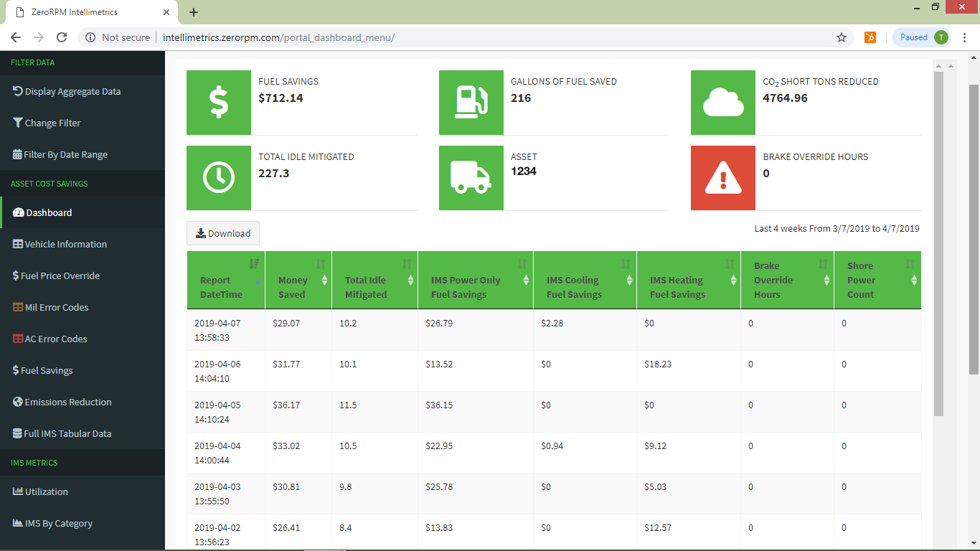Sort by IMS Heating Fuel Savings
980x551 pixels.
(x=689, y=280)
